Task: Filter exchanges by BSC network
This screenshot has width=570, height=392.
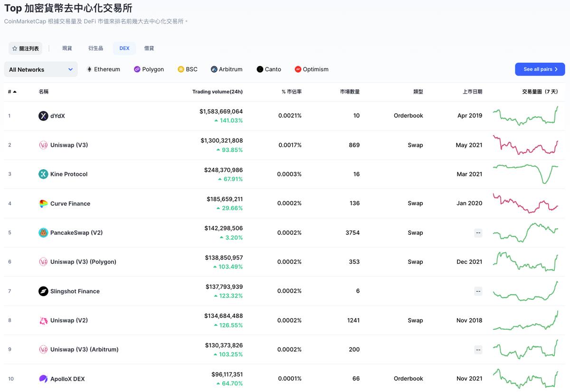Action: (x=187, y=69)
